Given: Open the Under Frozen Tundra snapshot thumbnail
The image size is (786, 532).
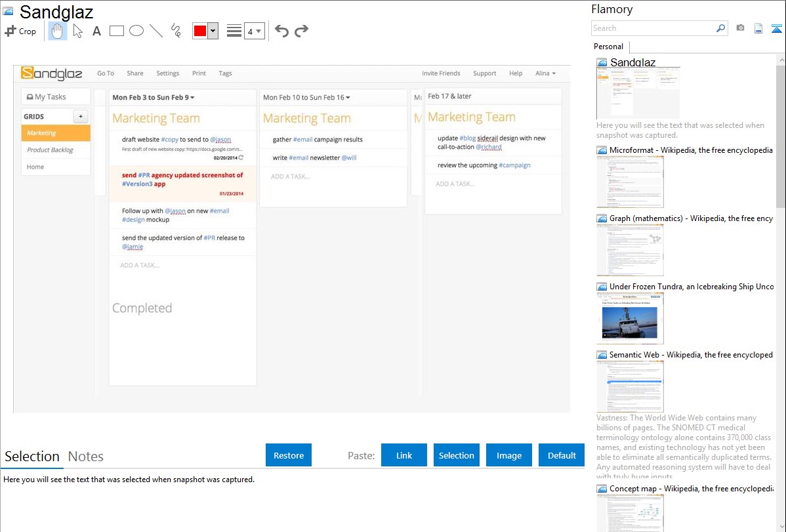Looking at the screenshot, I should tap(630, 318).
